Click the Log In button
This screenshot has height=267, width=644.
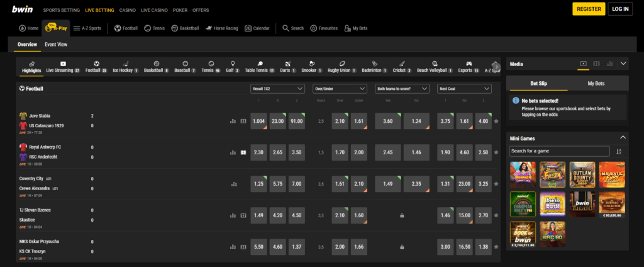[620, 9]
